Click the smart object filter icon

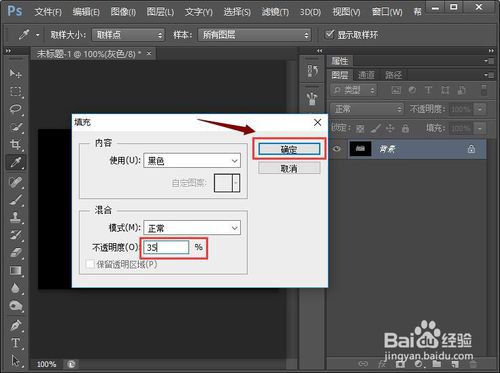pyautogui.click(x=462, y=90)
